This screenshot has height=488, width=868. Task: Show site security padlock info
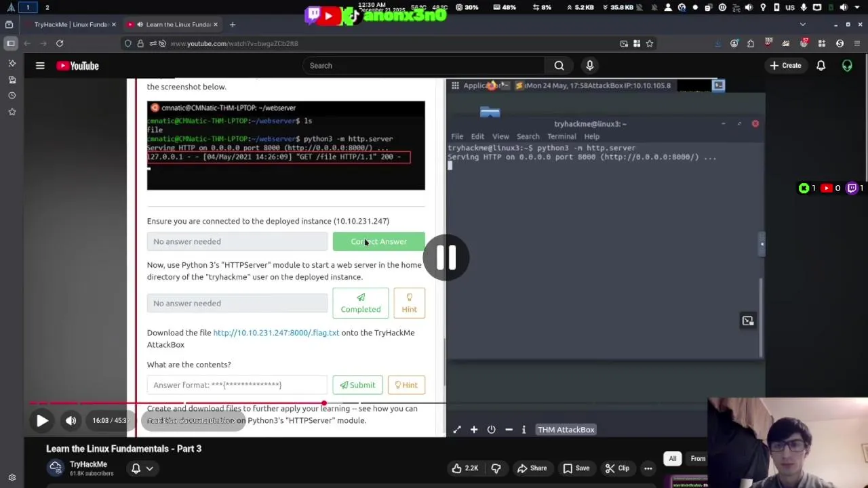click(x=140, y=43)
